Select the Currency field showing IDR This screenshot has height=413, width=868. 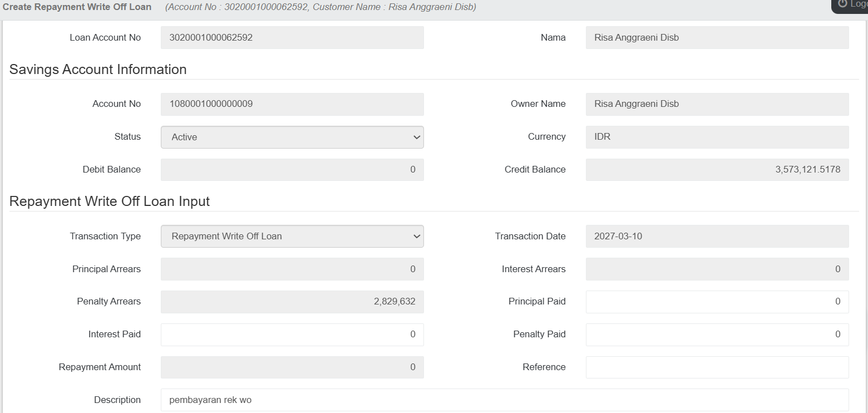[x=717, y=137]
